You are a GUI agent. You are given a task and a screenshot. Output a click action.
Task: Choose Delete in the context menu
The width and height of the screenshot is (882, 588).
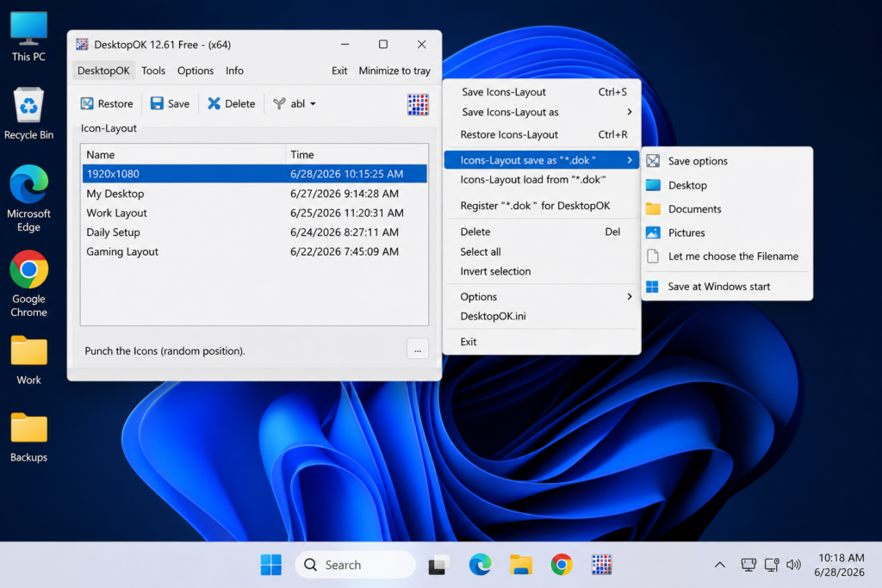pos(542,232)
